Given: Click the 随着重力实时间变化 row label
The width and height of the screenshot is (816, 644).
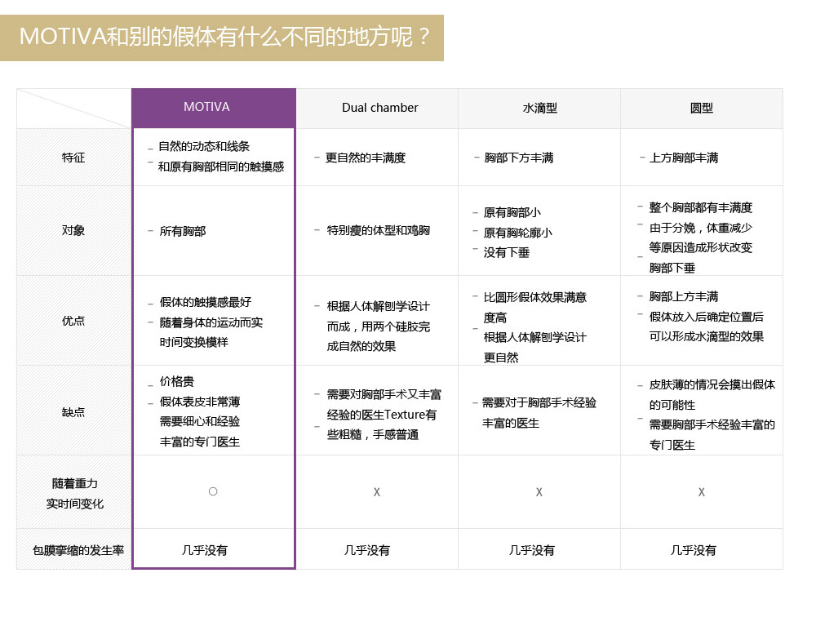Looking at the screenshot, I should click(x=73, y=491).
